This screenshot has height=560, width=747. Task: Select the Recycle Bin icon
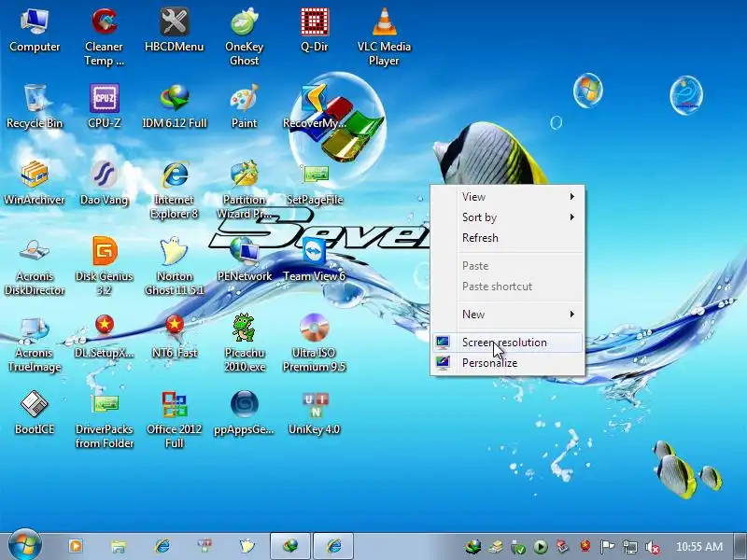35,107
